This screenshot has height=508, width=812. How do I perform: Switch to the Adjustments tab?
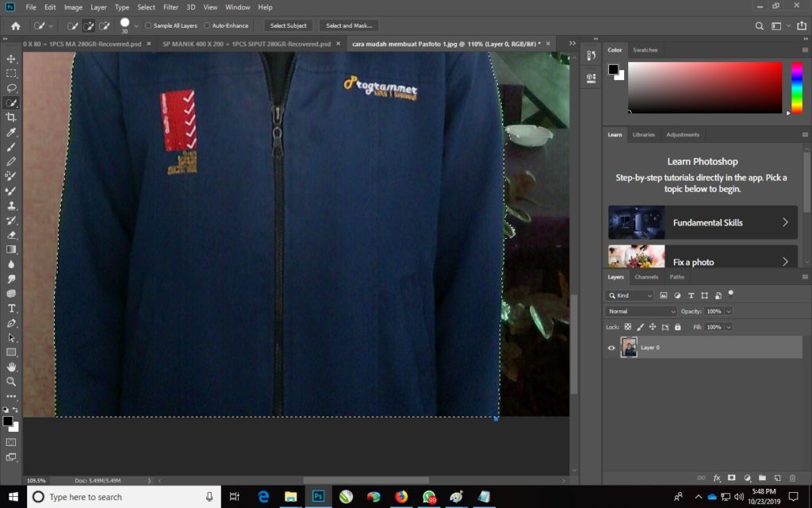(x=683, y=135)
